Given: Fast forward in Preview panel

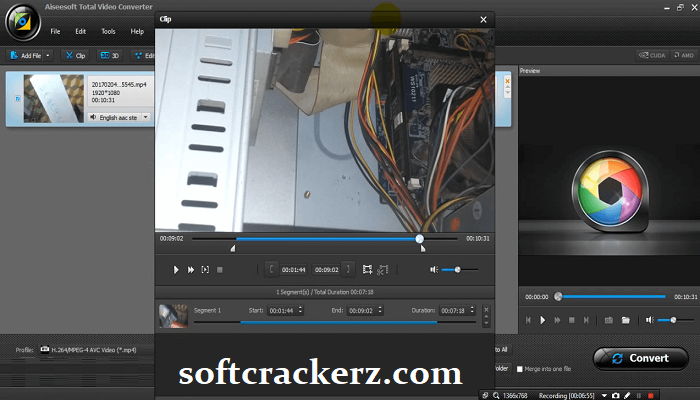Looking at the screenshot, I should (x=557, y=320).
